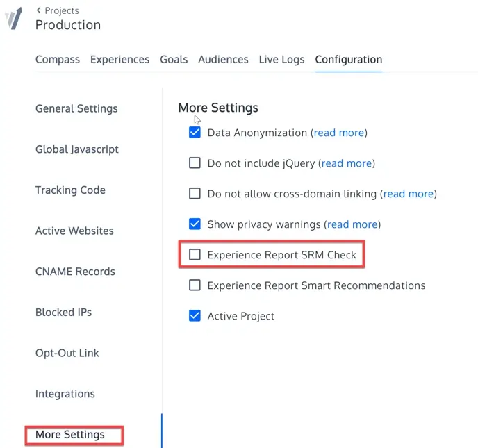
Task: Go back to Projects list
Action: tap(57, 10)
